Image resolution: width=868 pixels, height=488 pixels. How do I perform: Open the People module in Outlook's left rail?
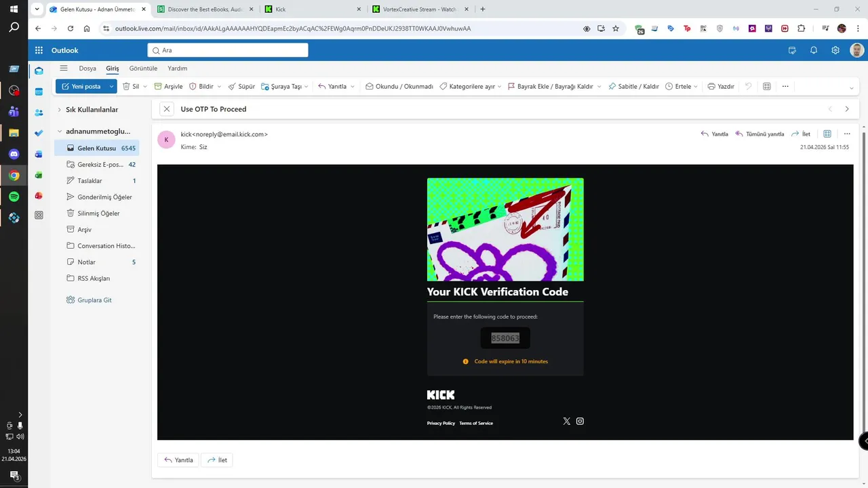(x=39, y=112)
